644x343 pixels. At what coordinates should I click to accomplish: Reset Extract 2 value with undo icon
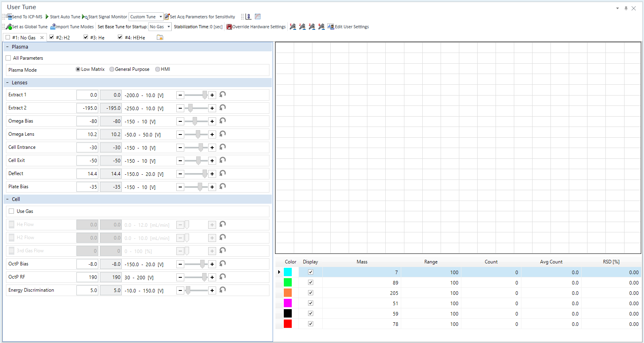point(223,108)
